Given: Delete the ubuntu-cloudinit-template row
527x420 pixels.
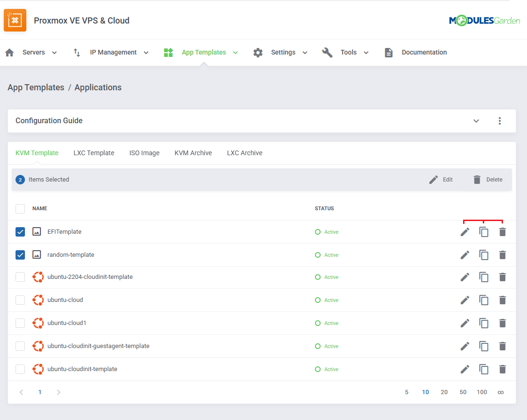Looking at the screenshot, I should coord(503,369).
